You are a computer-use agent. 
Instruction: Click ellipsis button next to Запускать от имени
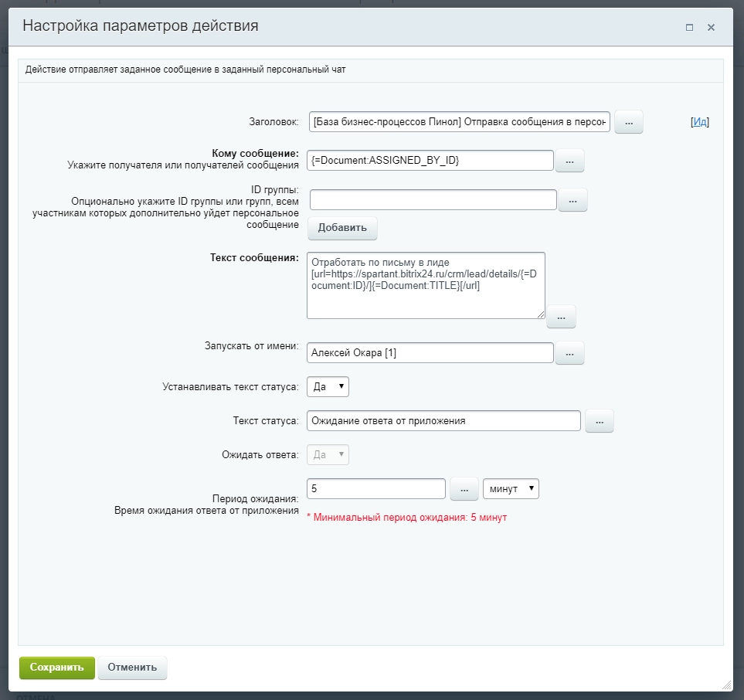coord(569,353)
